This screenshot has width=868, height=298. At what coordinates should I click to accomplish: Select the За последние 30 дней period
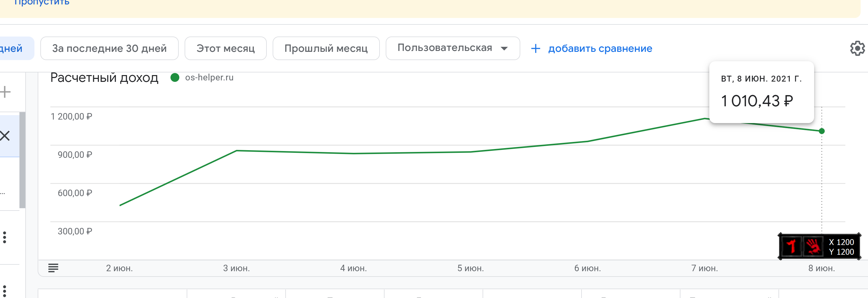pos(110,48)
